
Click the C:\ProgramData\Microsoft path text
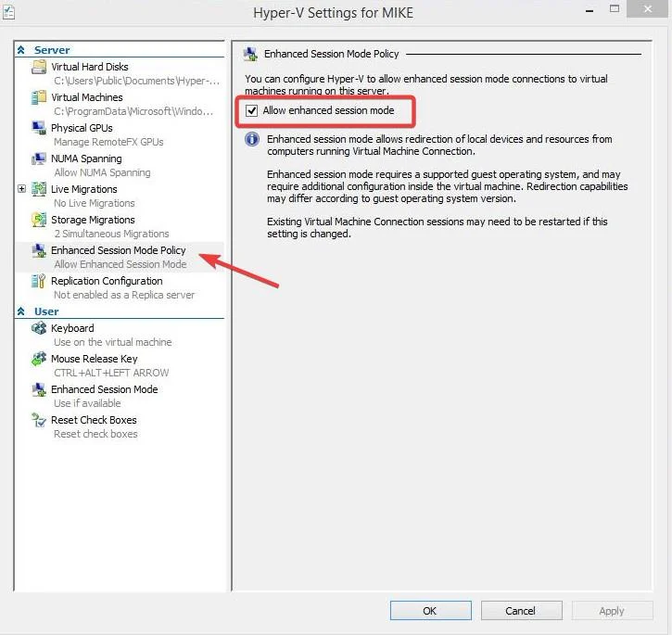click(x=133, y=111)
